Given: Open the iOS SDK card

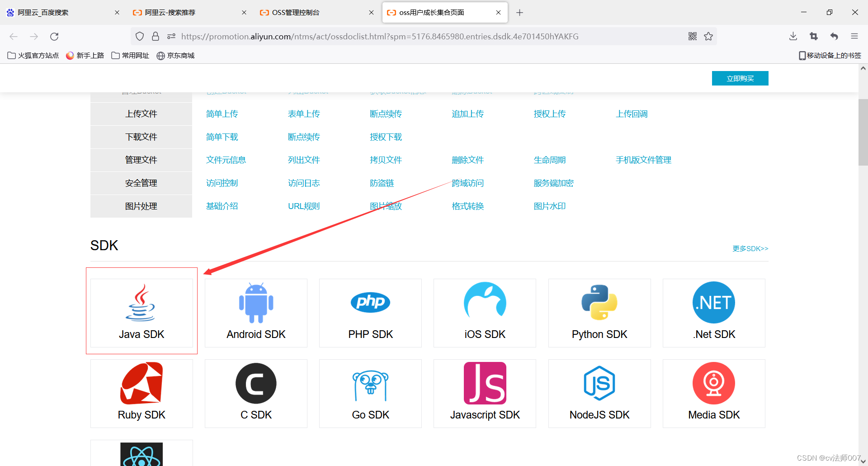Looking at the screenshot, I should (x=485, y=313).
